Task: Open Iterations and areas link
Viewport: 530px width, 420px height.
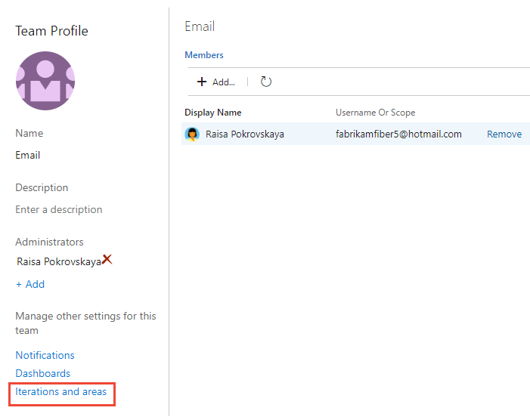Action: 60,391
